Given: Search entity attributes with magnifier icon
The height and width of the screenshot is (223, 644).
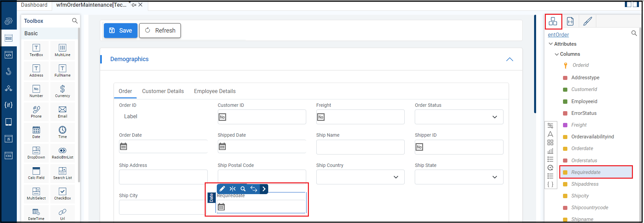Looking at the screenshot, I should point(634,33).
